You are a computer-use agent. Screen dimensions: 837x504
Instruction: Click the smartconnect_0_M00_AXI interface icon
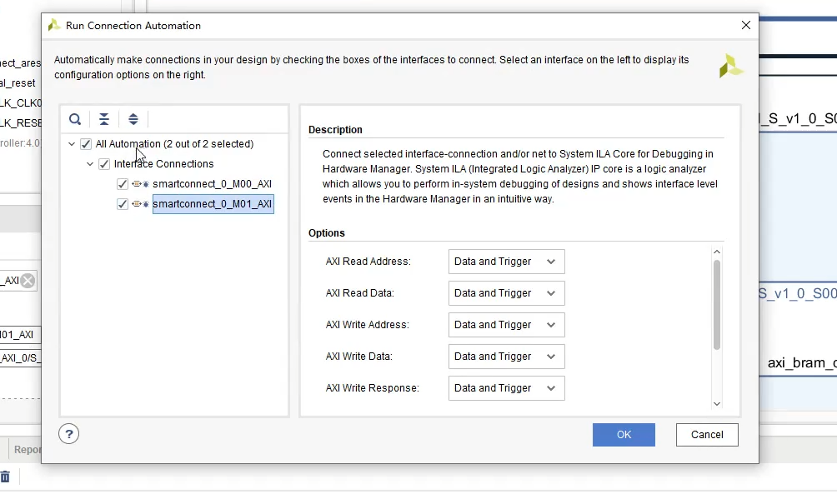138,184
